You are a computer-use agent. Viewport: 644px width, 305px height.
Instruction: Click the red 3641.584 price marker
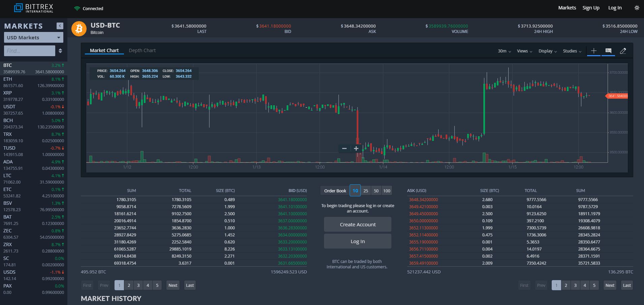pos(617,96)
